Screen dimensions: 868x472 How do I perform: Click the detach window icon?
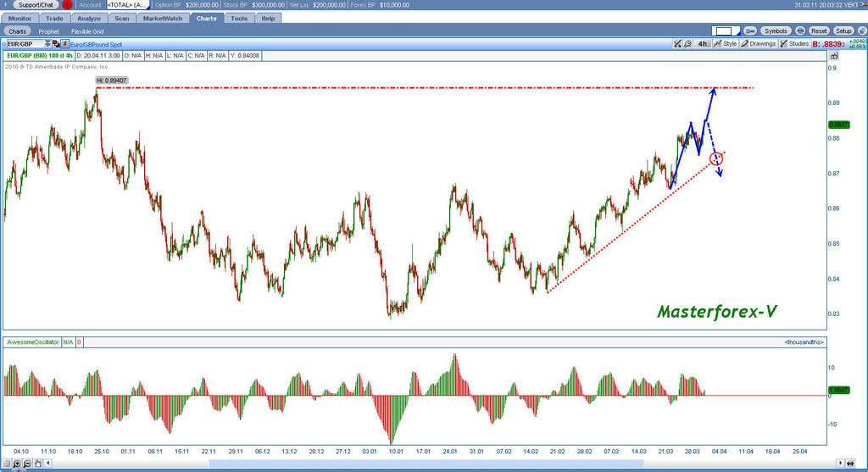[861, 31]
